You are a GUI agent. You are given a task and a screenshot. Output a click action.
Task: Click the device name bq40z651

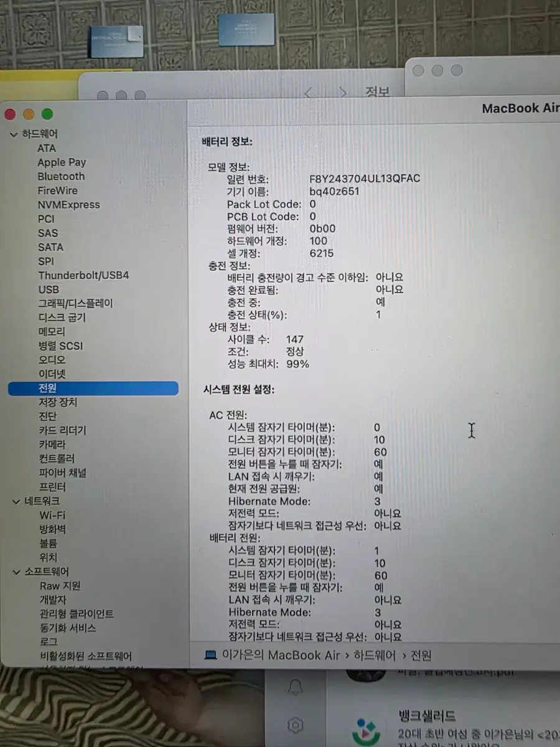(334, 191)
